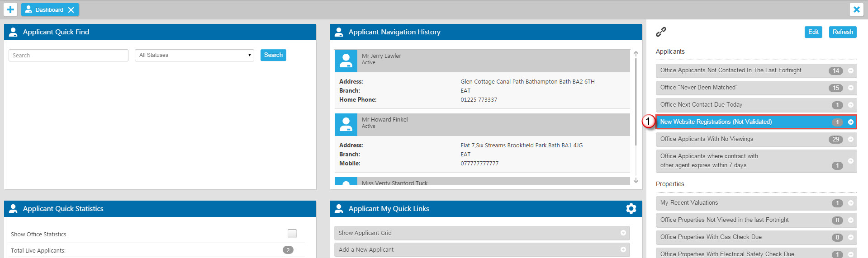868x258 pixels.
Task: Close the Dashboard tab
Action: pos(71,10)
